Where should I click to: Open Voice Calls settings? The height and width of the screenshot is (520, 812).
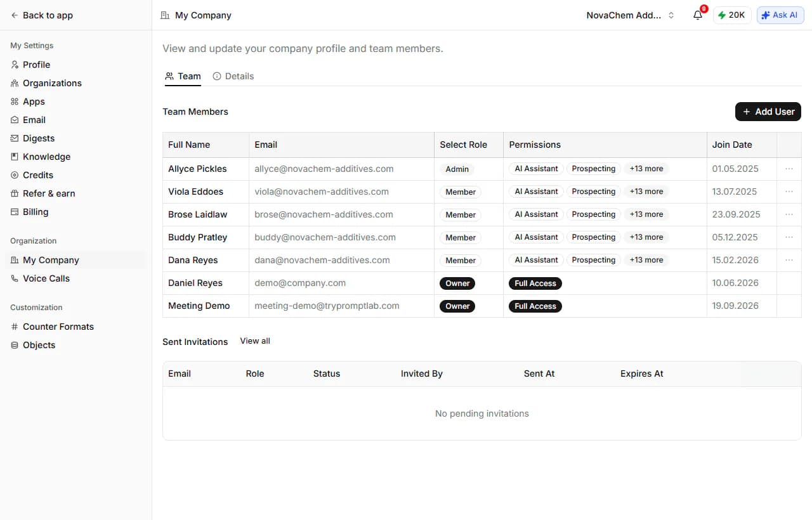(46, 278)
